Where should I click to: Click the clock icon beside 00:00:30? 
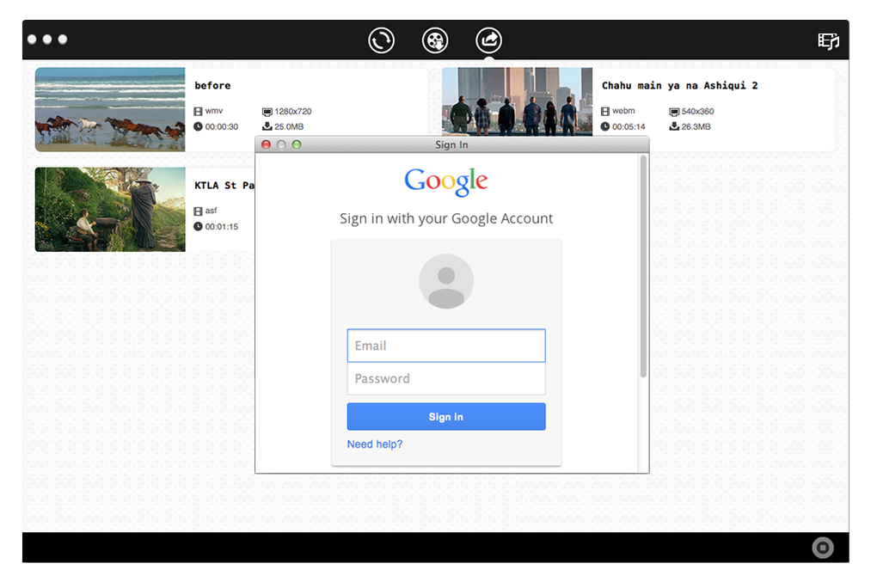coord(198,126)
